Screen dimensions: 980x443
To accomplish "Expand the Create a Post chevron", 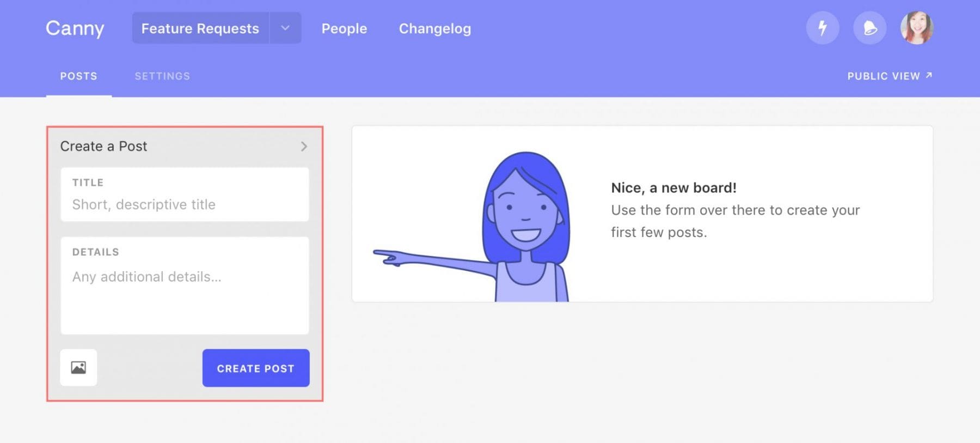I will pos(304,146).
